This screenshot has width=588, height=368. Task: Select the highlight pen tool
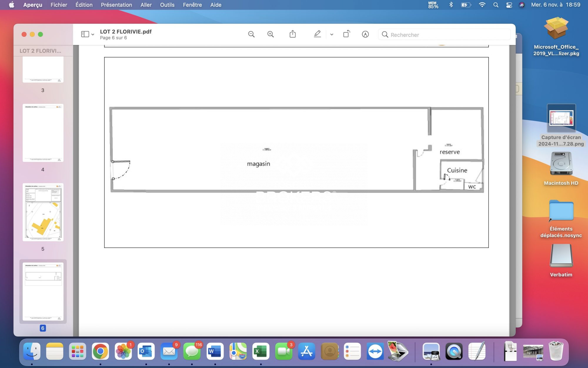[x=317, y=34]
